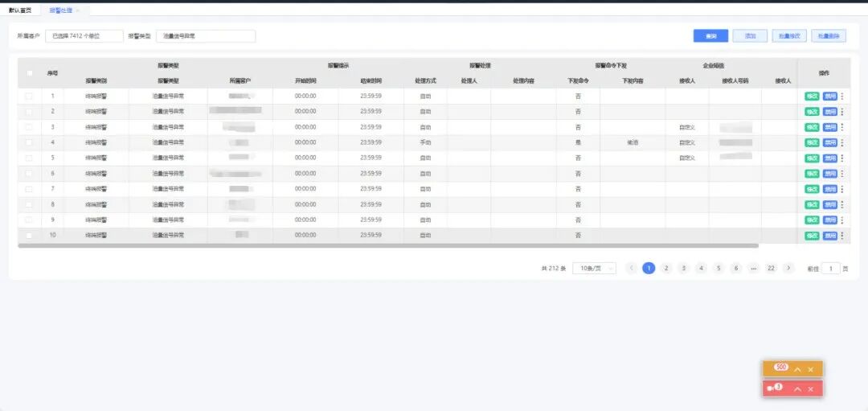Go to page 2
Screen dimensions: 868x411
pyautogui.click(x=666, y=268)
